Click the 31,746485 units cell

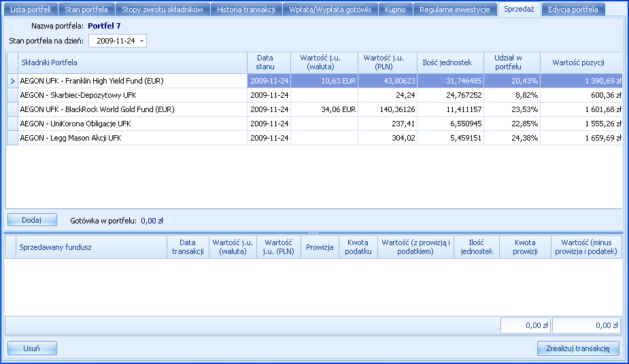(450, 81)
